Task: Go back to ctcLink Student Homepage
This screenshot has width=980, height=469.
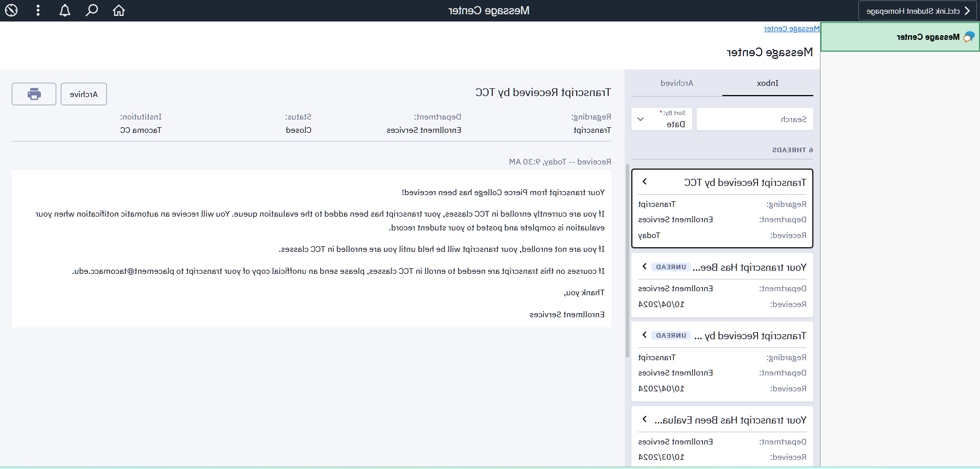Action: pos(918,11)
